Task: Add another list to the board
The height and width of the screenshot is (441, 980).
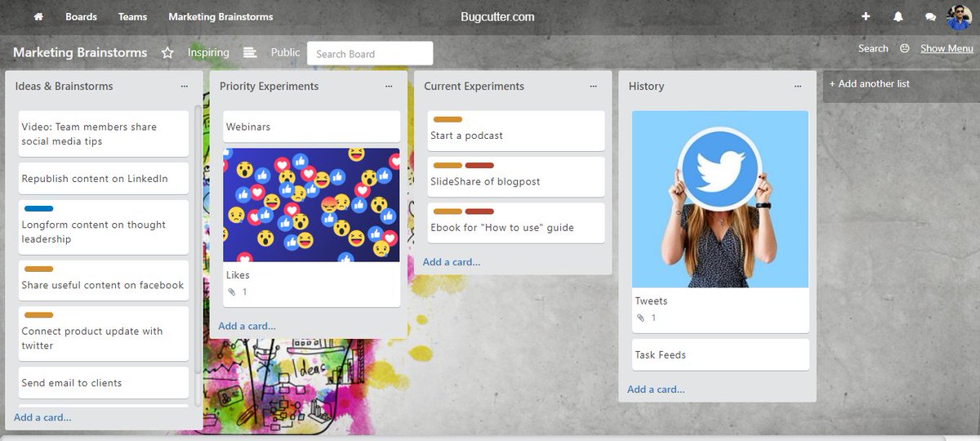Action: click(x=869, y=83)
